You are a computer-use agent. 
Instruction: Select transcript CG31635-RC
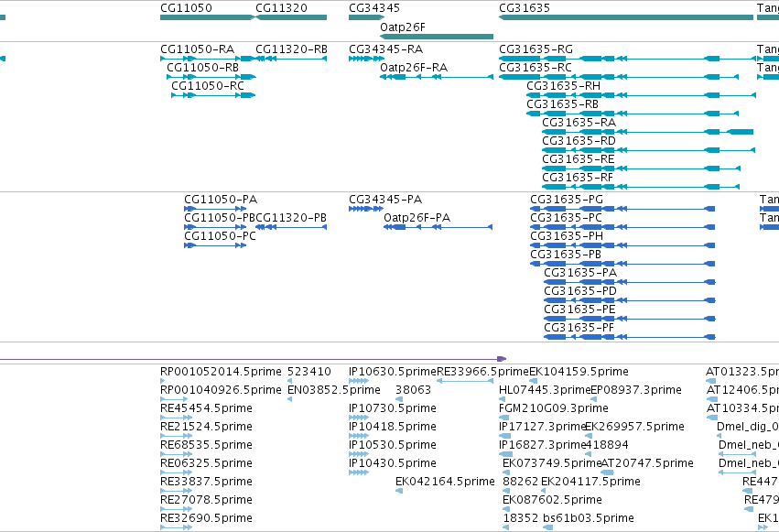point(536,68)
